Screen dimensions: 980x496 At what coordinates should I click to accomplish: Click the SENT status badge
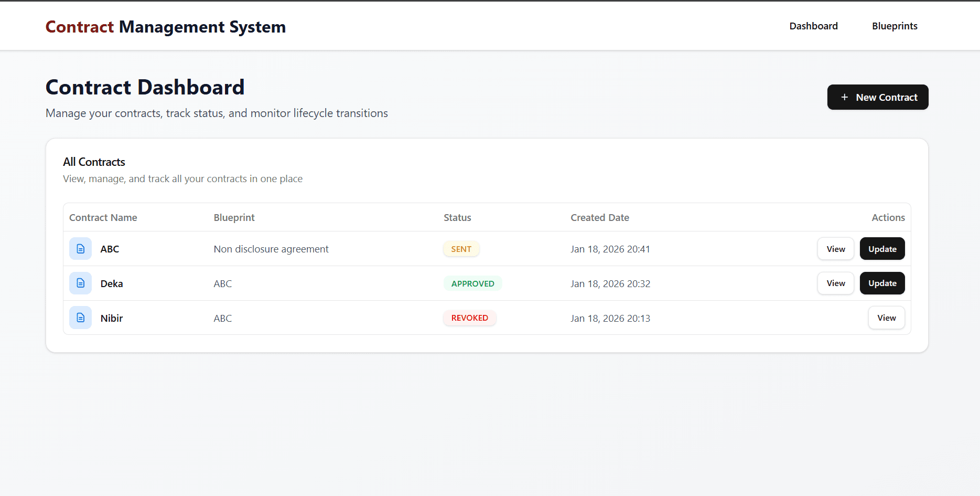point(461,248)
